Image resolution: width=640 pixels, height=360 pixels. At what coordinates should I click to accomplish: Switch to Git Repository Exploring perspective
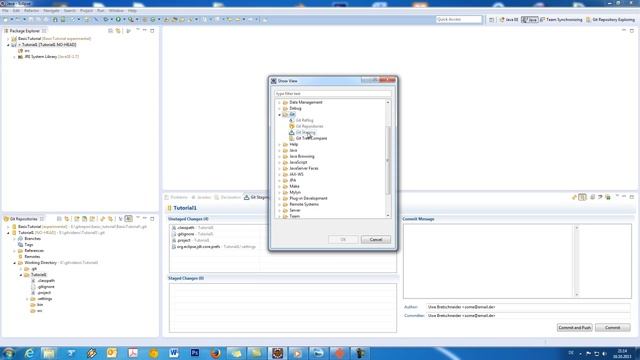pyautogui.click(x=610, y=20)
